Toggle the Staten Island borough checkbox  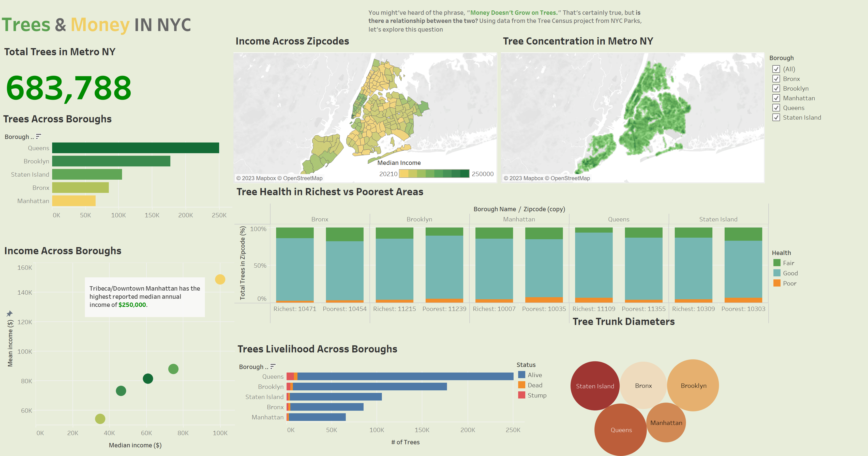(x=777, y=117)
